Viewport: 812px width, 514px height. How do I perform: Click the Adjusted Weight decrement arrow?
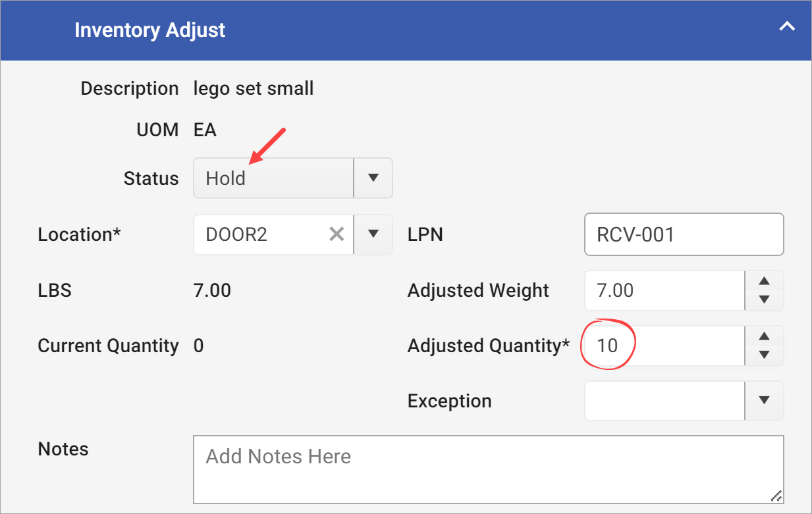point(764,299)
